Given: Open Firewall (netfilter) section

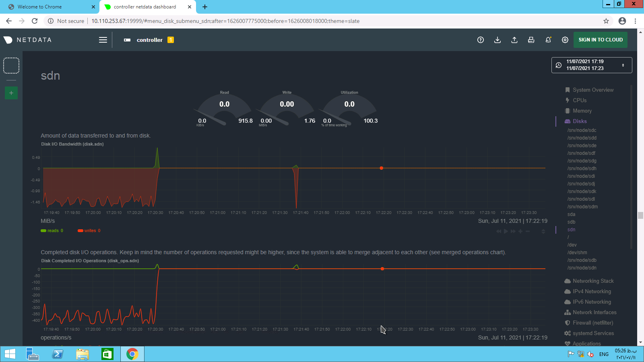Looking at the screenshot, I should (x=589, y=323).
